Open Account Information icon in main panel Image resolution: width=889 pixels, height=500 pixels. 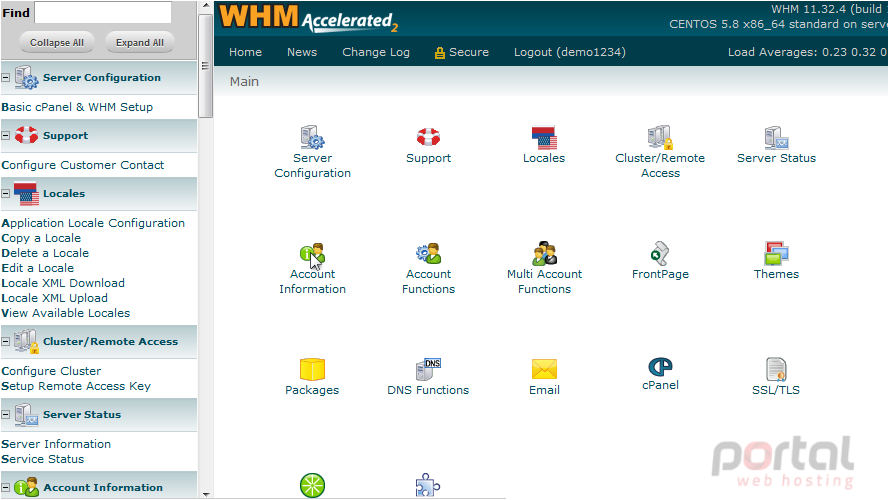(312, 253)
